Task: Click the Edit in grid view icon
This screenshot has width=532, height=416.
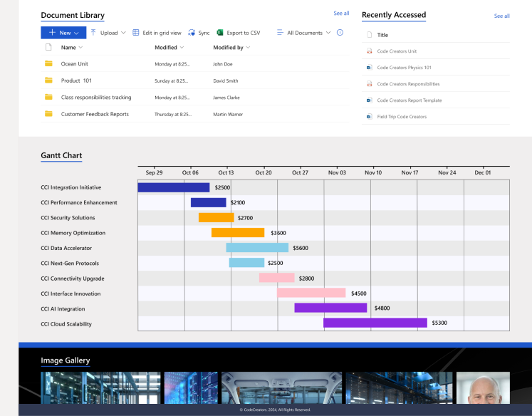Action: (x=136, y=33)
